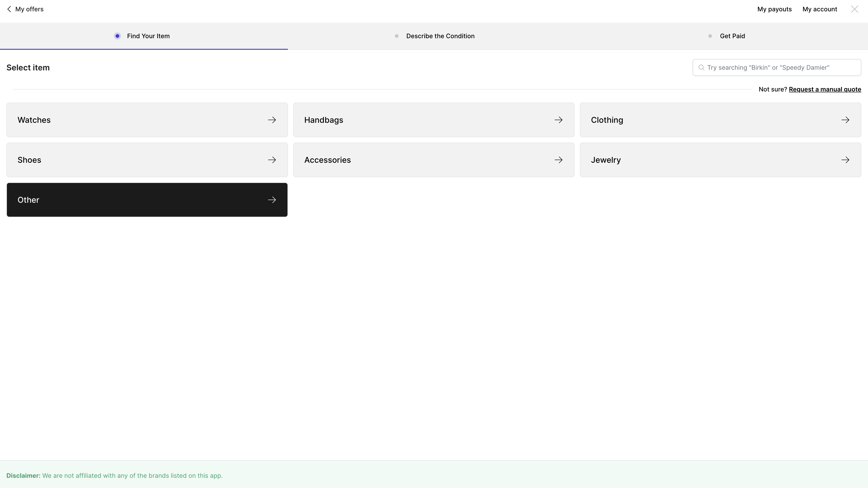Click the arrow on the Jewelry card

tap(845, 160)
